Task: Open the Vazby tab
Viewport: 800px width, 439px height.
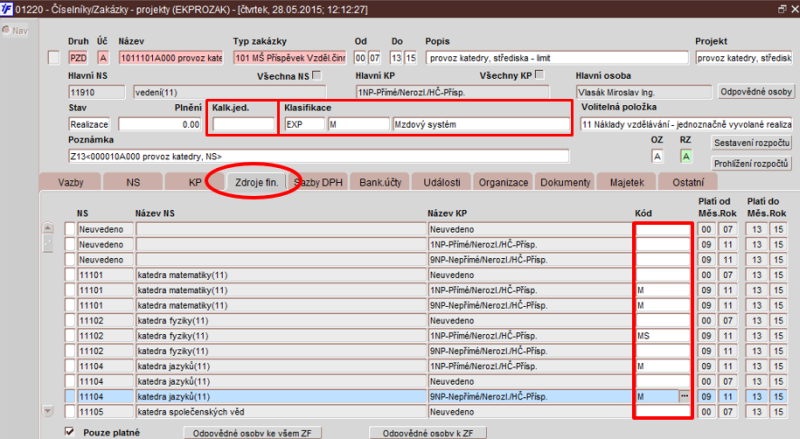Action: (70, 182)
